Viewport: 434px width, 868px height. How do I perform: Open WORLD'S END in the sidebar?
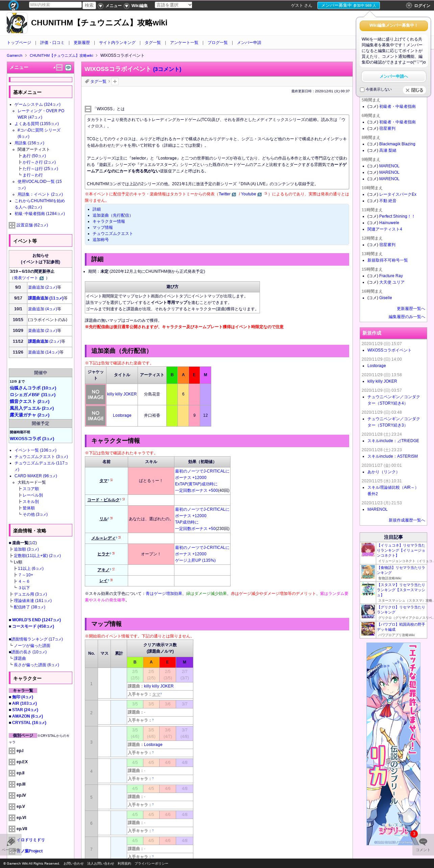[37, 620]
